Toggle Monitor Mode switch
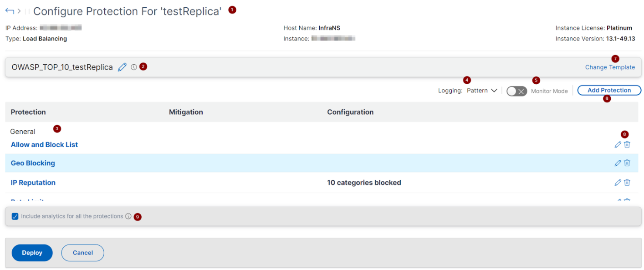 tap(516, 91)
